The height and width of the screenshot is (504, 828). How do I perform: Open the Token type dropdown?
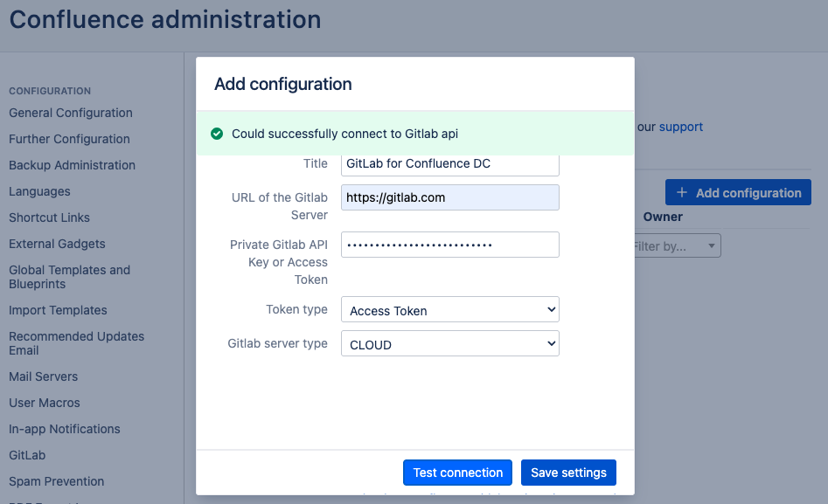point(450,310)
